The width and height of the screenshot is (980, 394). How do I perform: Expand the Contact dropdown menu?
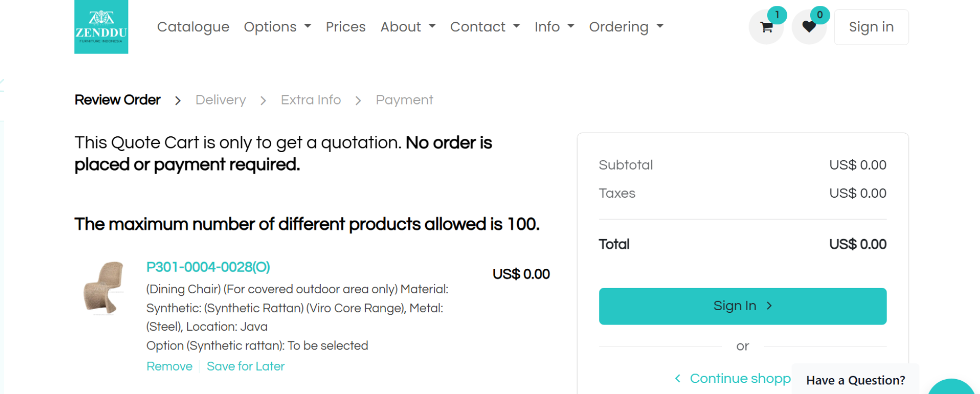(x=485, y=27)
